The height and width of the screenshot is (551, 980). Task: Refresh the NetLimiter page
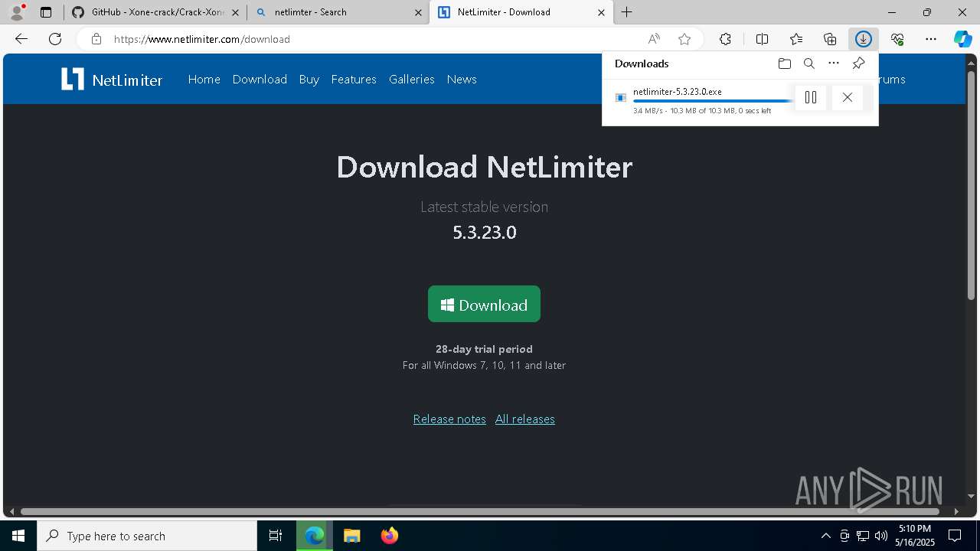point(55,39)
